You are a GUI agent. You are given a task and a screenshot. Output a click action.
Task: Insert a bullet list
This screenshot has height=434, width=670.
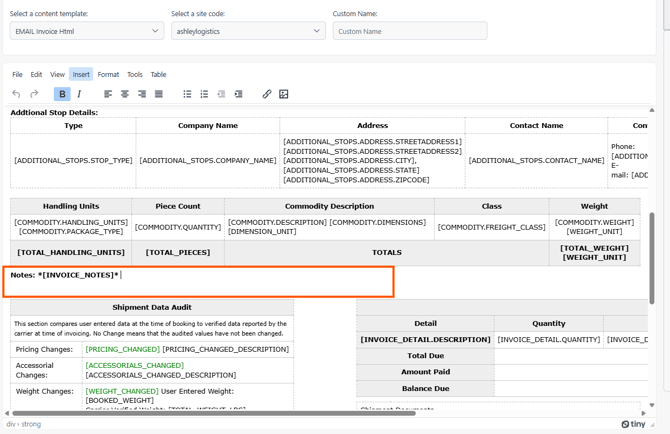[187, 94]
